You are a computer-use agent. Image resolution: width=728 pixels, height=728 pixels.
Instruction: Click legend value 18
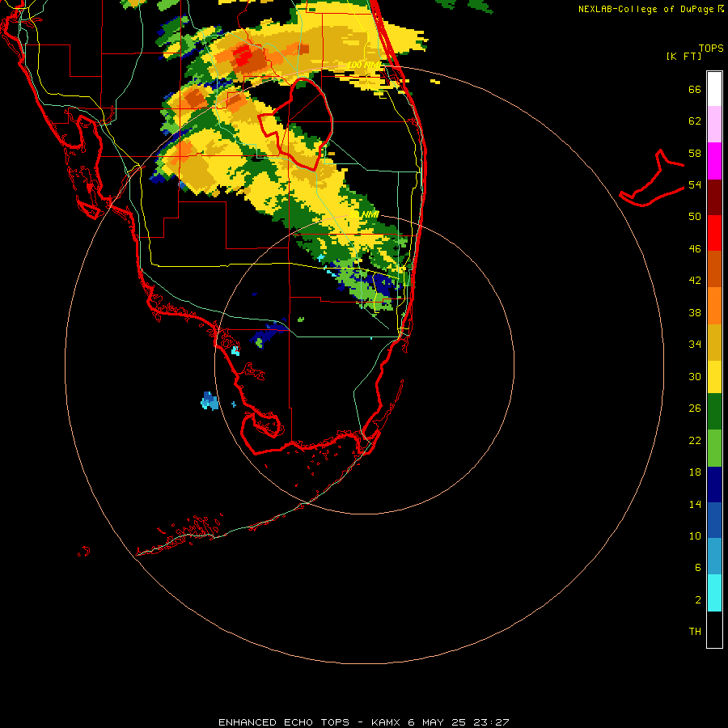tap(695, 472)
